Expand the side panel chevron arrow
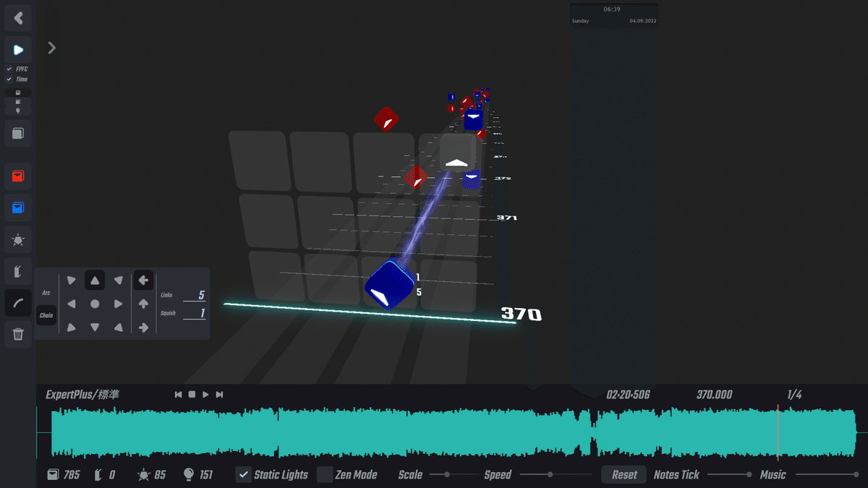Screen dimensions: 868x488 [x=51, y=48]
